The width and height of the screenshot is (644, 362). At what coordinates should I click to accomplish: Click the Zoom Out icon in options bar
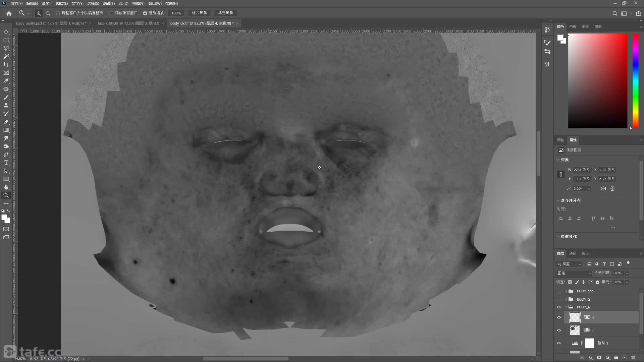click(48, 13)
